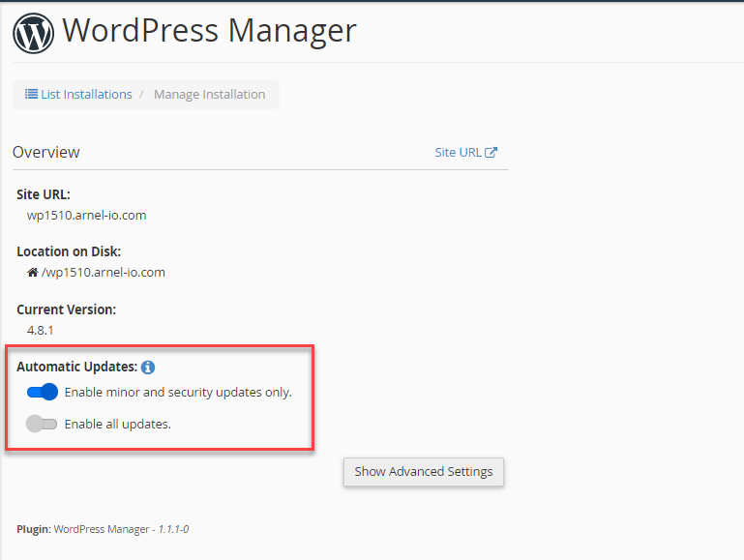Click 'Enable minor and security updates only.' label

178,392
